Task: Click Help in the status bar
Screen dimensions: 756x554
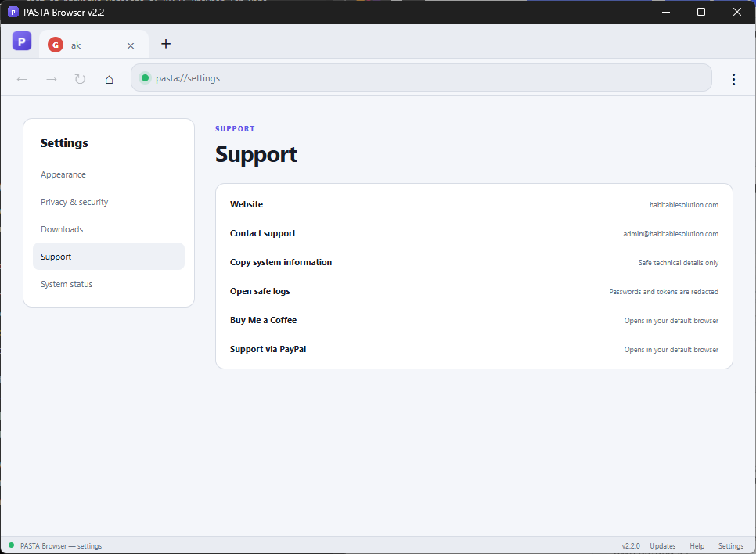Action: 697,546
